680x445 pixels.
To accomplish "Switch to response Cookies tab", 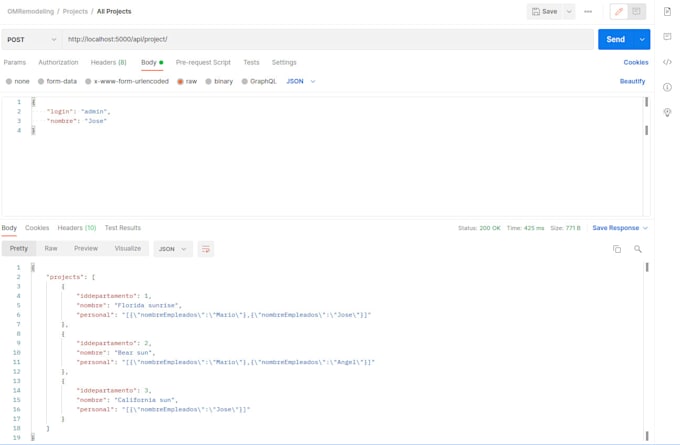I will point(37,228).
